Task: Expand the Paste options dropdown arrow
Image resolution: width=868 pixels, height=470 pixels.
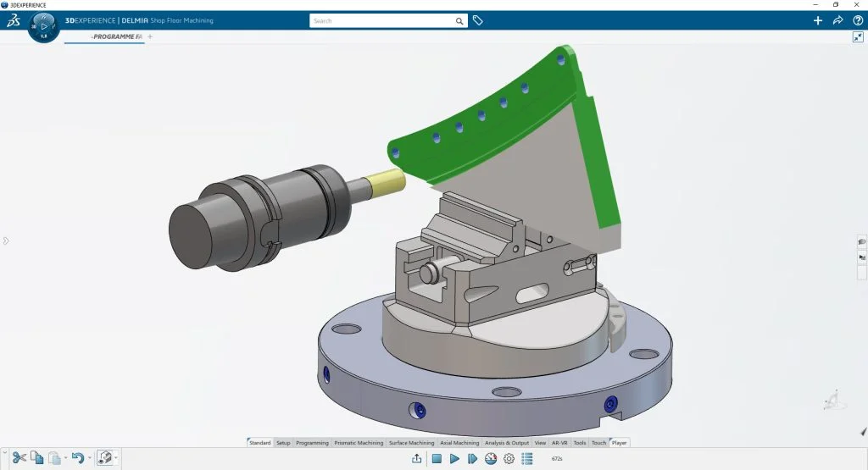Action: (64, 459)
